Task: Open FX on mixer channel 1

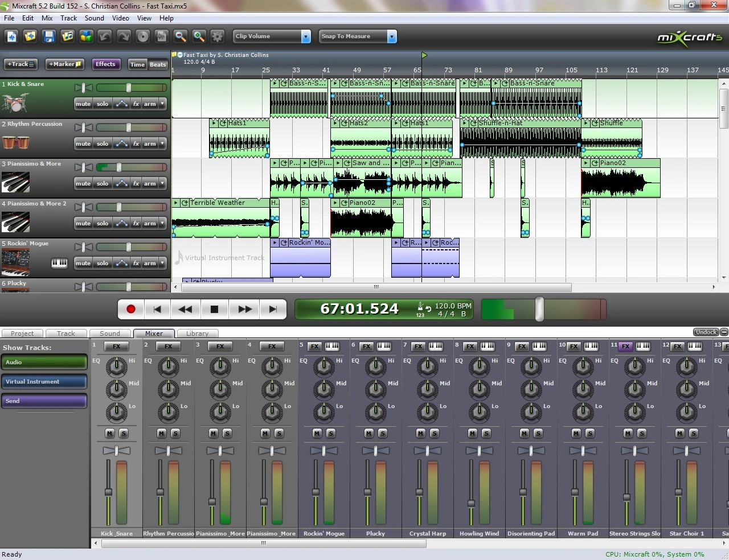Action: pos(117,346)
